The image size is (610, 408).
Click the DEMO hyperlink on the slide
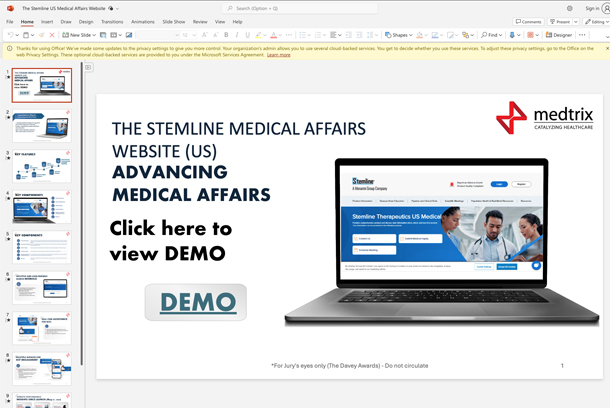click(x=198, y=302)
